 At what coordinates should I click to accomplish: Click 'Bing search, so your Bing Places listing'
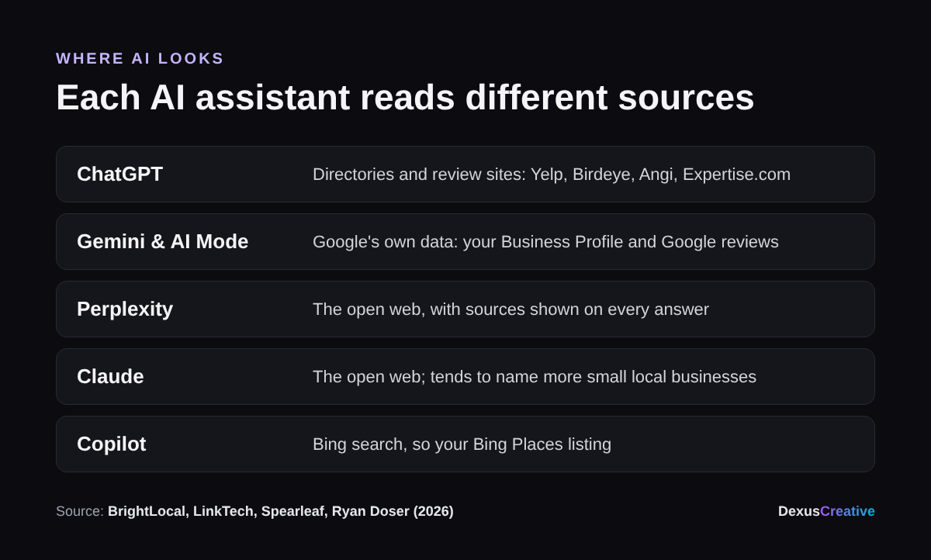(462, 444)
